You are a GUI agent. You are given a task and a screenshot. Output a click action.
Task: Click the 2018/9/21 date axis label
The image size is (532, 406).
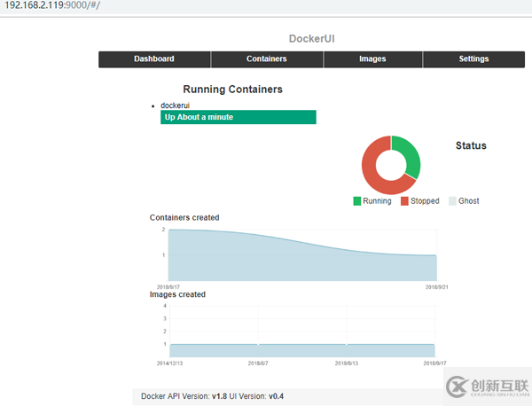coord(434,287)
